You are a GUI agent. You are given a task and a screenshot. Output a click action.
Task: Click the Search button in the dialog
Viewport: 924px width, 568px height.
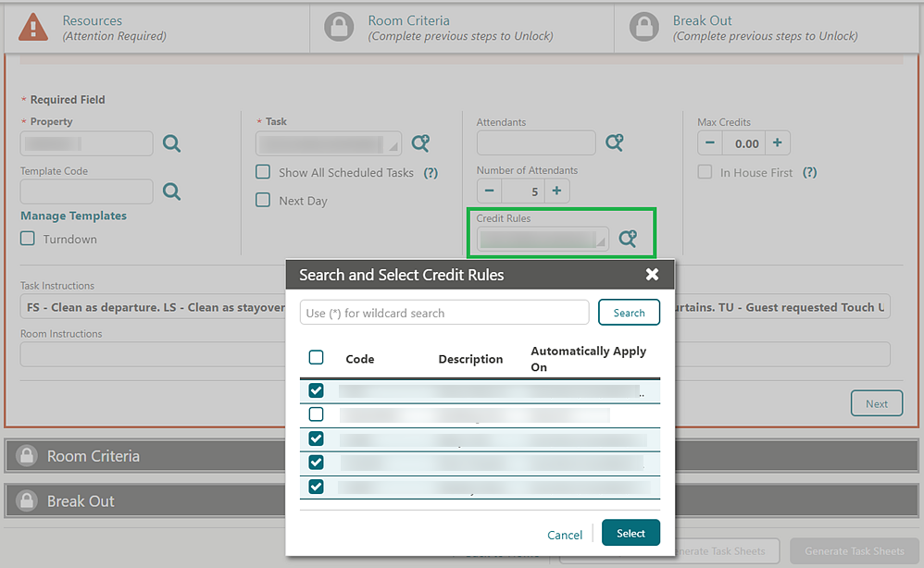629,312
